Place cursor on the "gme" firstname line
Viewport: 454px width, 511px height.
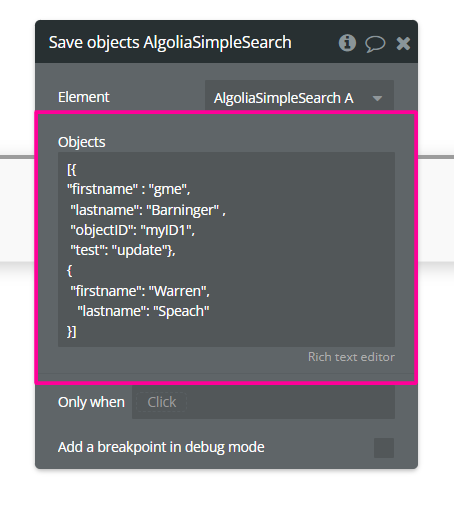tap(129, 190)
